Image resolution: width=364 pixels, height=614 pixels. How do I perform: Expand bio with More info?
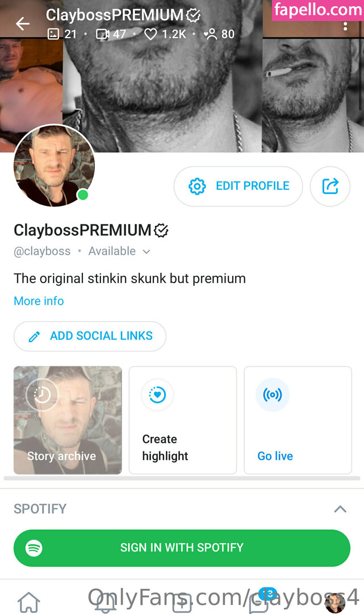point(39,301)
